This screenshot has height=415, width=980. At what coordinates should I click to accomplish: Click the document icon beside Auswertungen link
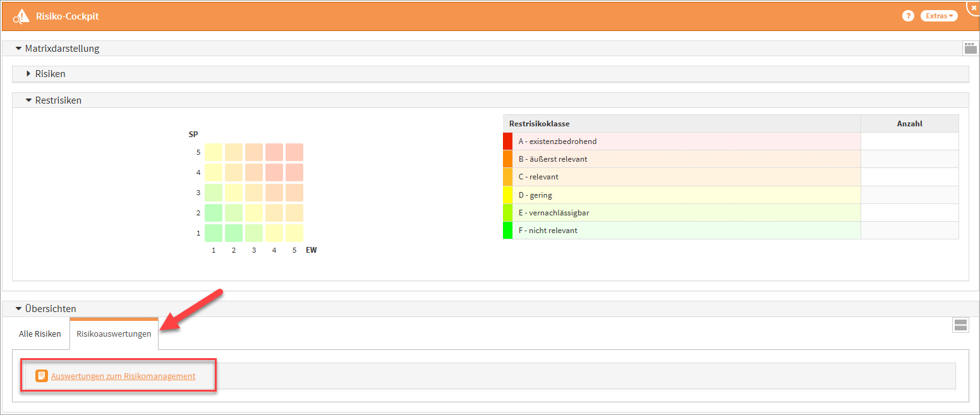42,376
